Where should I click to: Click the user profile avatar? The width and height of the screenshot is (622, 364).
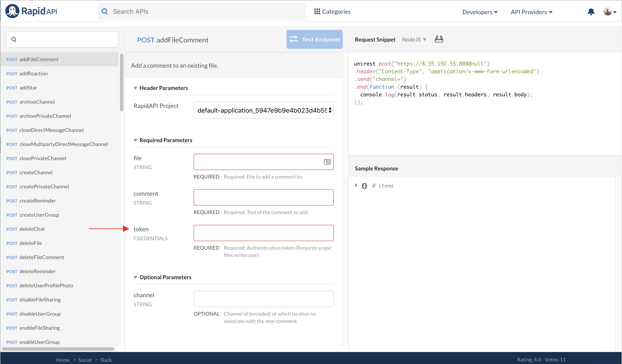(607, 11)
